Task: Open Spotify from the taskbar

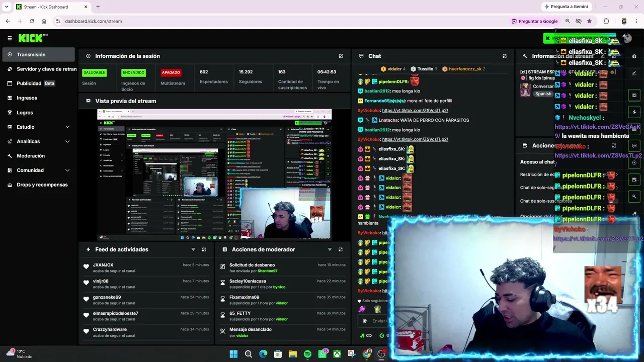Action: tap(307, 354)
